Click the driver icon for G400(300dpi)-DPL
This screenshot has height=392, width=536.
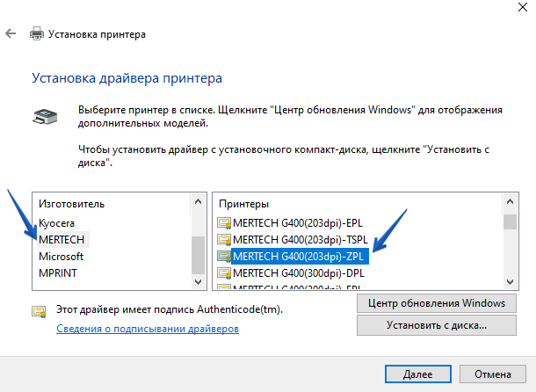224,274
